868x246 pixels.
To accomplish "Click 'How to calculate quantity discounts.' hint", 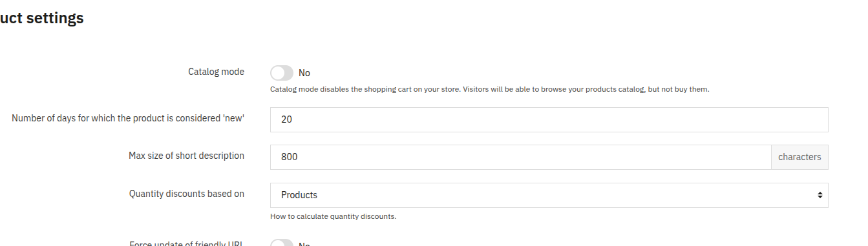I will tap(333, 216).
